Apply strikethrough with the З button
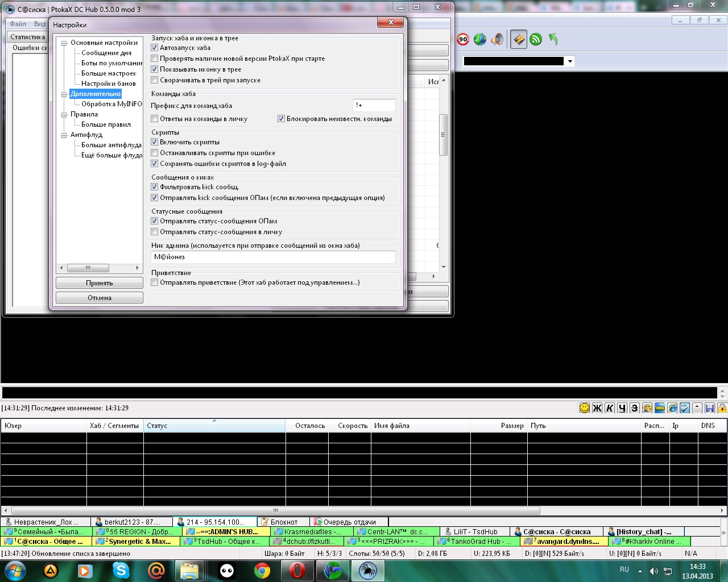This screenshot has height=582, width=728. tap(634, 408)
